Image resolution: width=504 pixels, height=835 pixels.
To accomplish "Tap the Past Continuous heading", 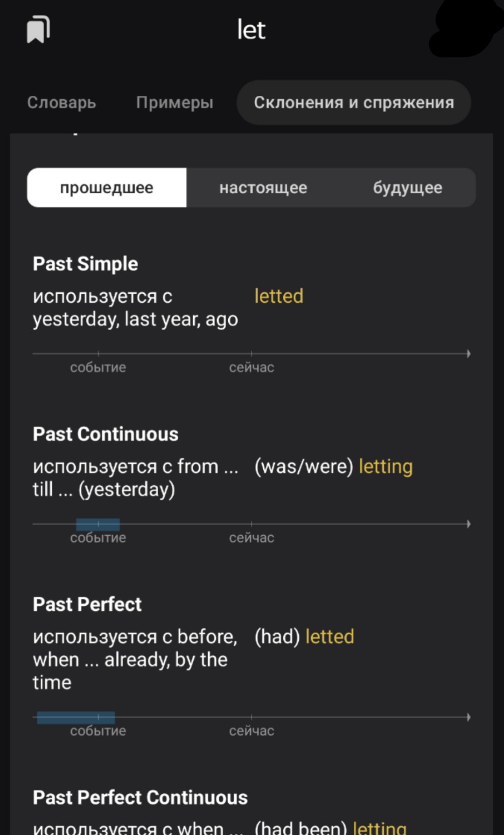I will (105, 434).
